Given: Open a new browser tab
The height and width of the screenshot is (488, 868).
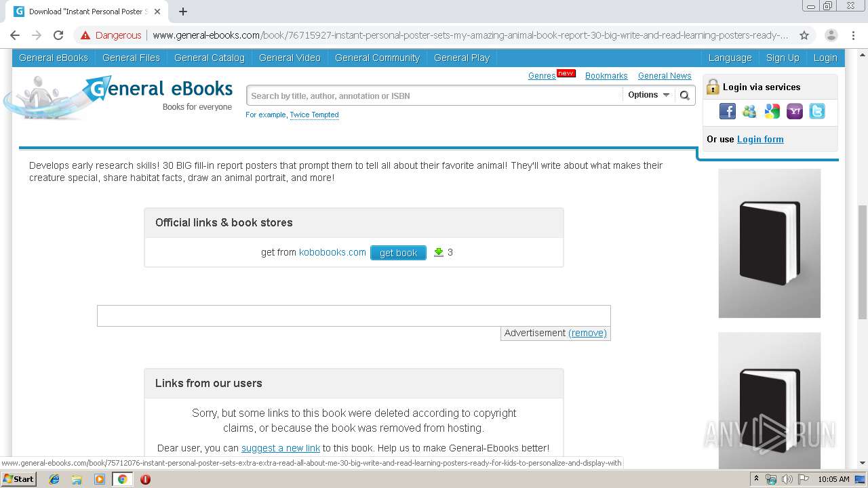Looking at the screenshot, I should pyautogui.click(x=183, y=12).
